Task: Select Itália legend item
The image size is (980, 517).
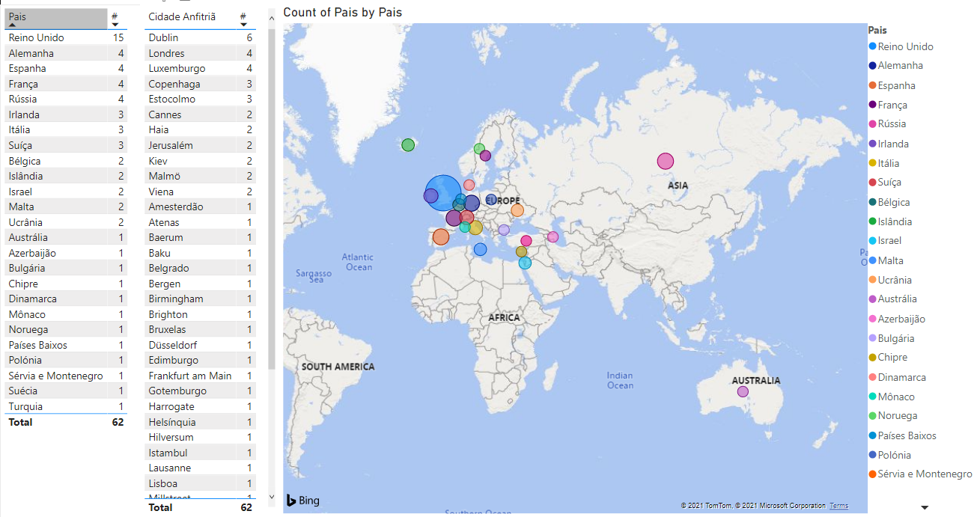Action: 884,163
